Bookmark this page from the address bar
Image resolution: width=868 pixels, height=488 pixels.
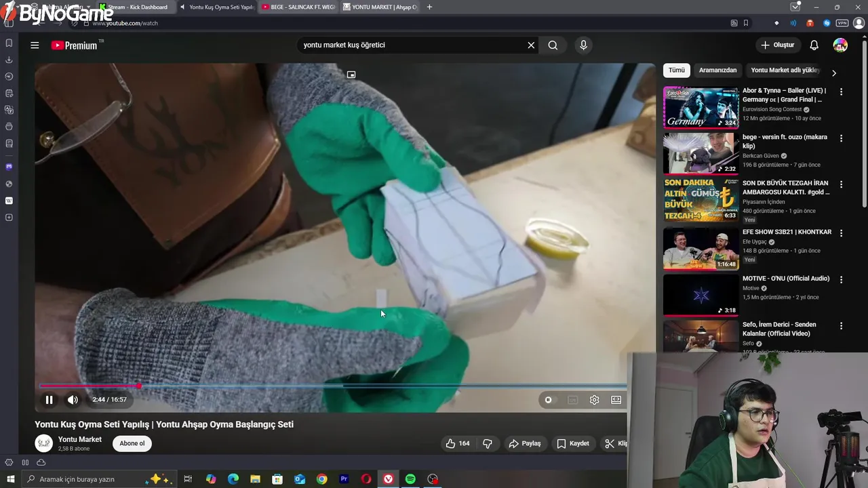click(x=746, y=23)
